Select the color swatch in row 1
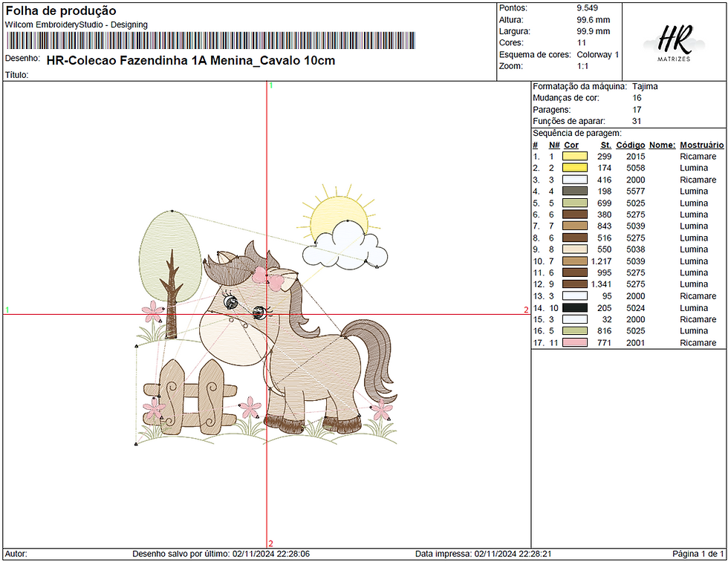The width and height of the screenshot is (728, 562). tap(575, 157)
